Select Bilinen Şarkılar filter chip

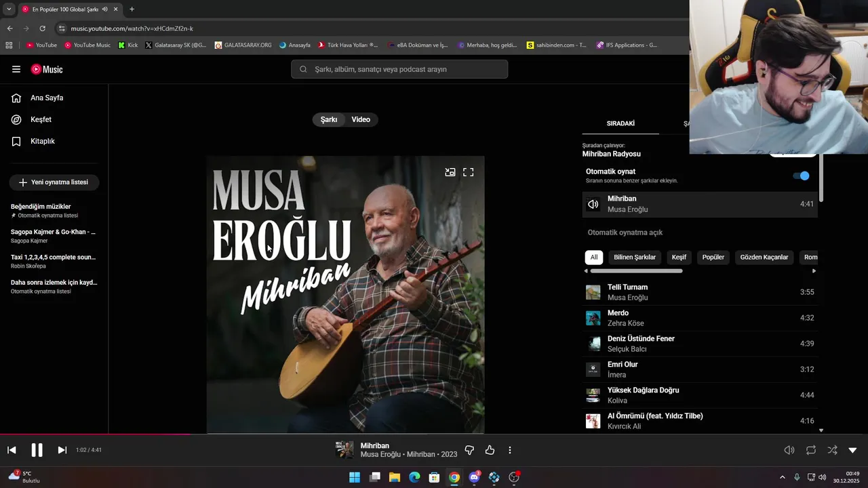tap(635, 258)
